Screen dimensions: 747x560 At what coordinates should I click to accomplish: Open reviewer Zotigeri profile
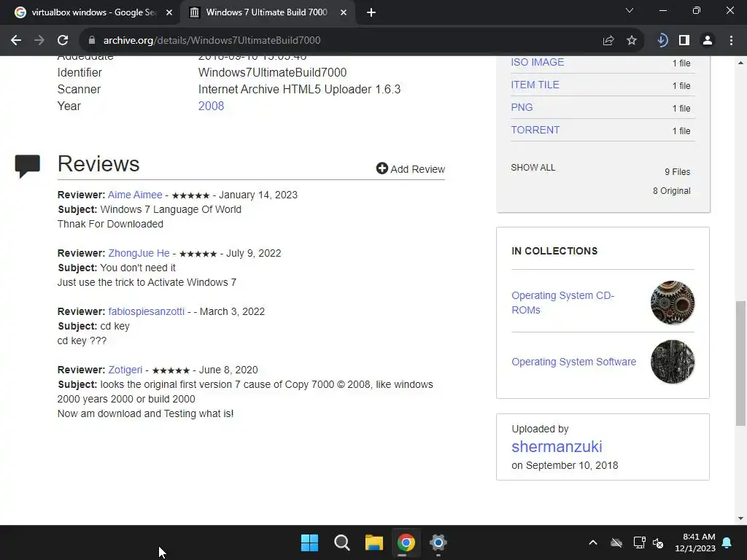click(125, 370)
